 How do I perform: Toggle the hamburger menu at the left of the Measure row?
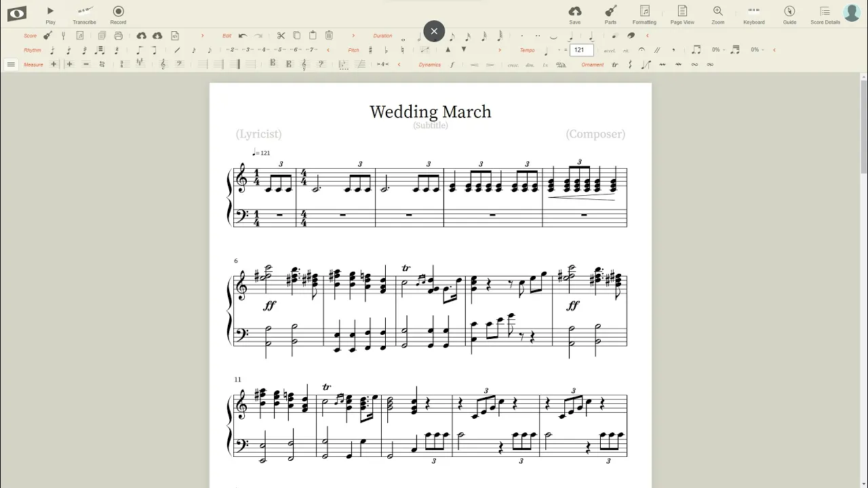(11, 64)
